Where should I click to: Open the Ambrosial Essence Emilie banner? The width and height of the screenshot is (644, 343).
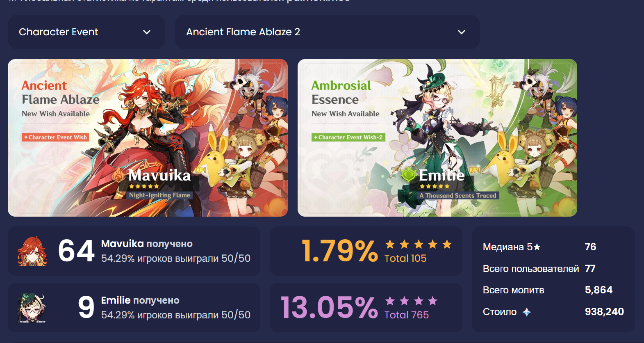(437, 138)
